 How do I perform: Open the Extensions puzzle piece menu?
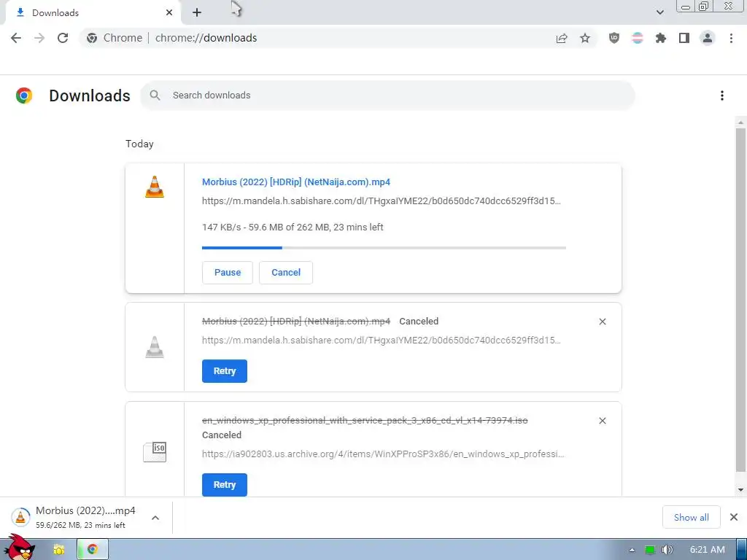point(661,38)
